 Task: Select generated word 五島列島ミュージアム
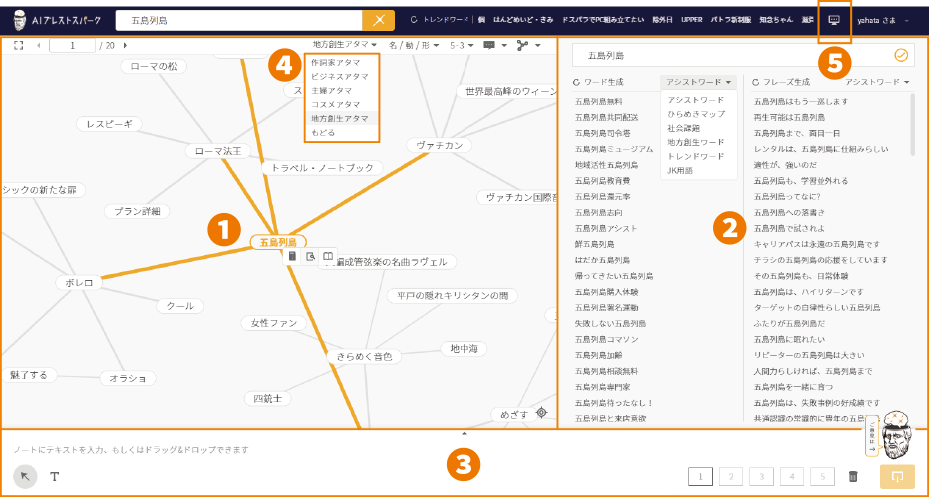614,149
